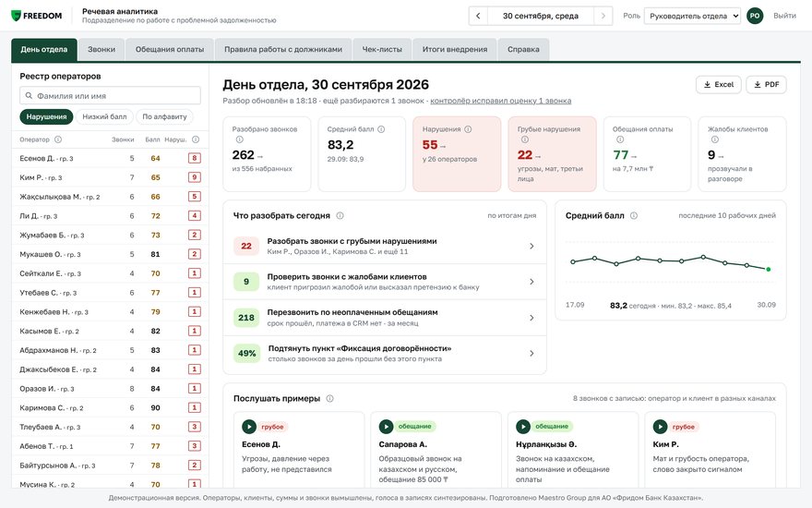Open Справка tab
Viewport: 812px width, 508px height.
coord(523,50)
